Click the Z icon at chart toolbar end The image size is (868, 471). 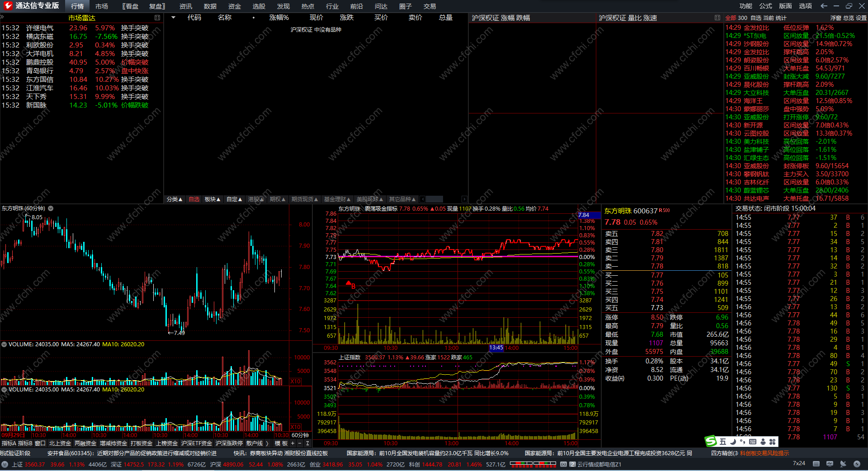(x=307, y=443)
